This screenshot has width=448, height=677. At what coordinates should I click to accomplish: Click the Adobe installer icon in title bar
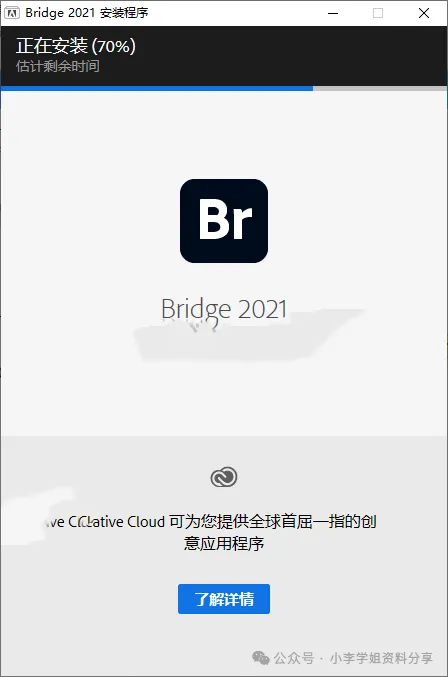(x=12, y=13)
